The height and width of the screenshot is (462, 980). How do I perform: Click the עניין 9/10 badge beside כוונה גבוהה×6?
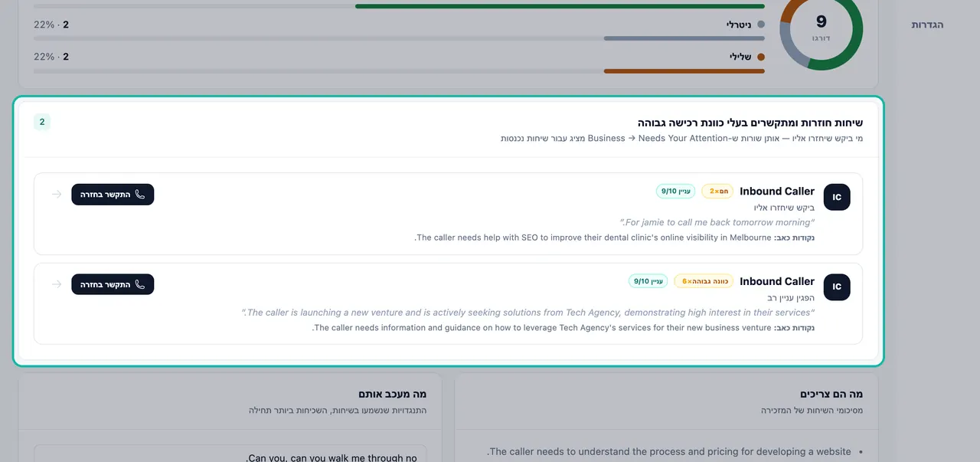[648, 281]
